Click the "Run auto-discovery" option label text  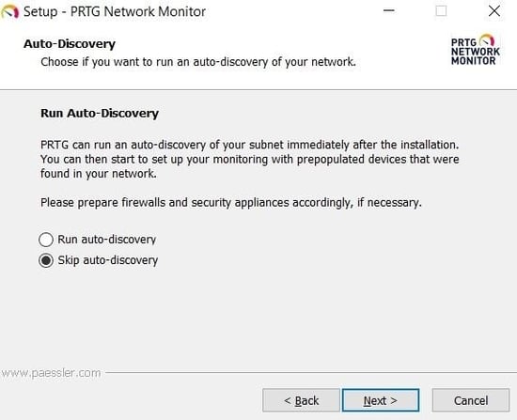tap(107, 240)
